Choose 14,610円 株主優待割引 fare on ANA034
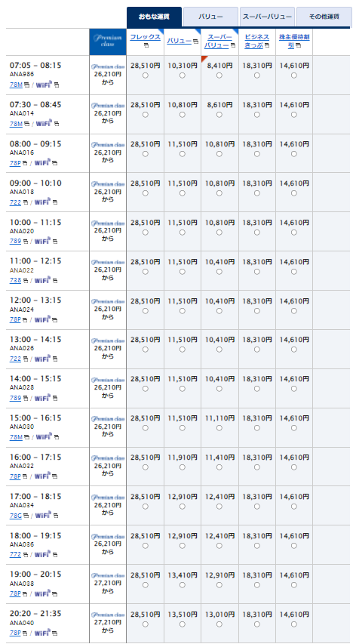 coord(293,507)
